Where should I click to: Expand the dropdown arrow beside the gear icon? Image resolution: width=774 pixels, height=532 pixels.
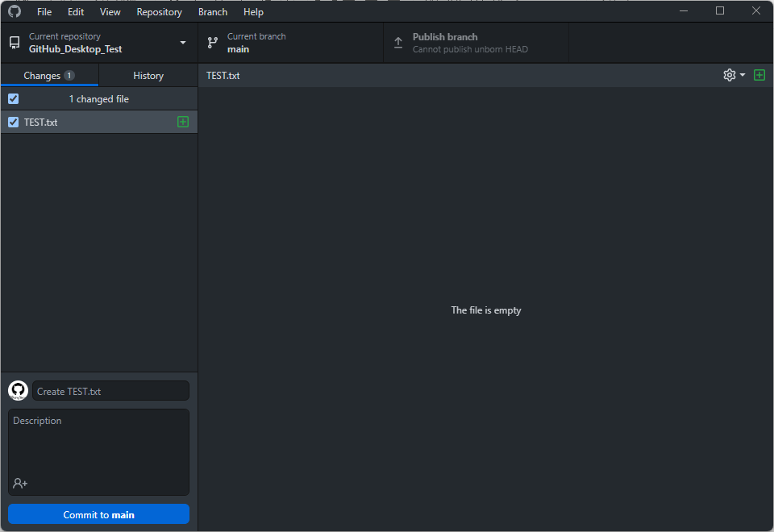point(743,75)
